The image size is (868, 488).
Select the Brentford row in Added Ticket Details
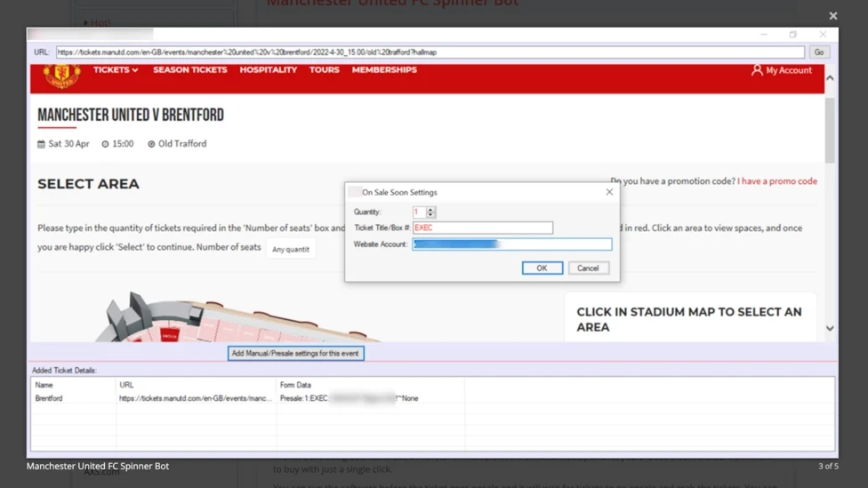[49, 399]
